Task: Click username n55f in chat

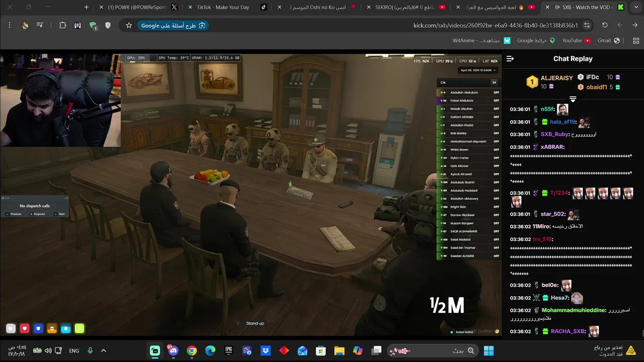Action: tap(547, 109)
